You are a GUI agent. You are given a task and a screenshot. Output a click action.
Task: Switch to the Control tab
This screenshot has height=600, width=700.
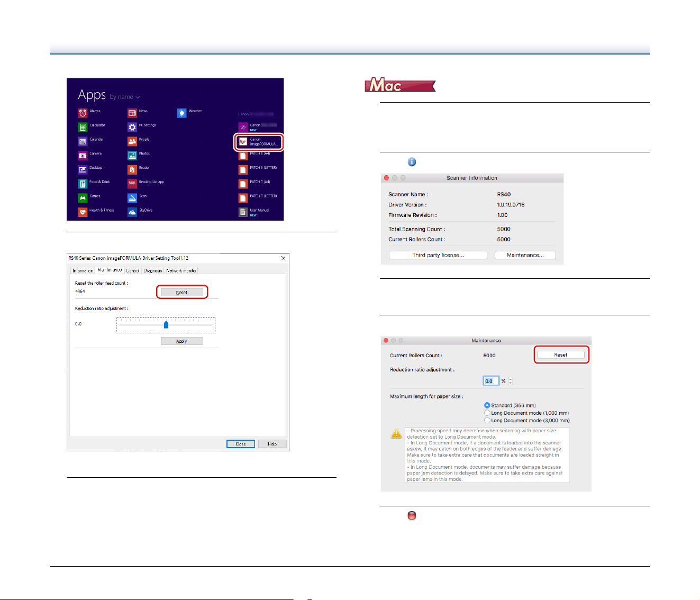pyautogui.click(x=133, y=270)
